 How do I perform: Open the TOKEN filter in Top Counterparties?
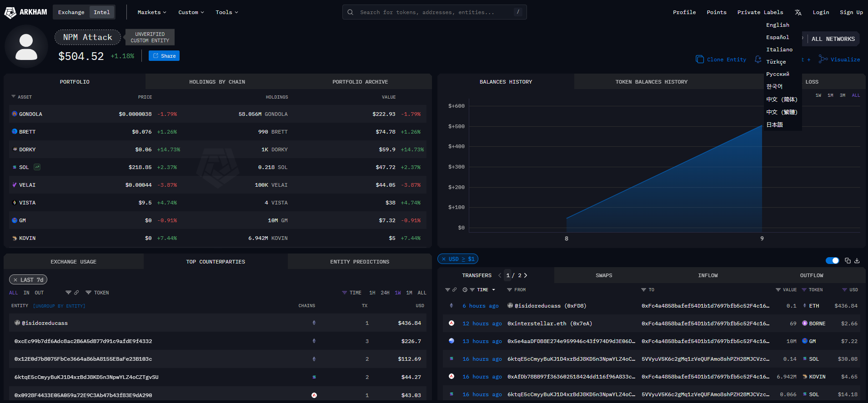97,293
